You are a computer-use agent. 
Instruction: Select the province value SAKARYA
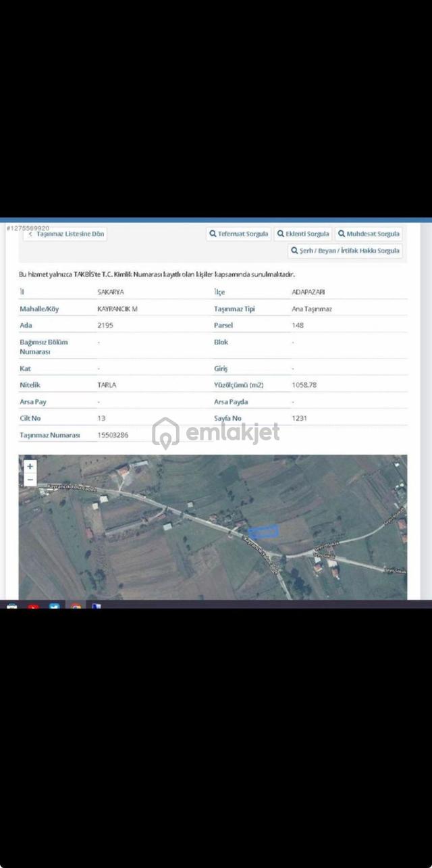click(111, 292)
